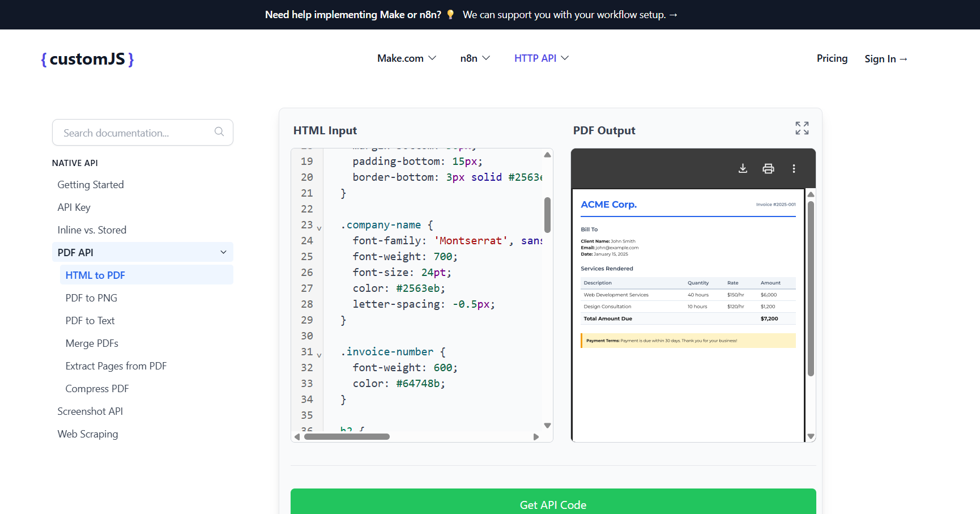Fold the .company-name CSS block
This screenshot has height=514, width=980.
(319, 228)
